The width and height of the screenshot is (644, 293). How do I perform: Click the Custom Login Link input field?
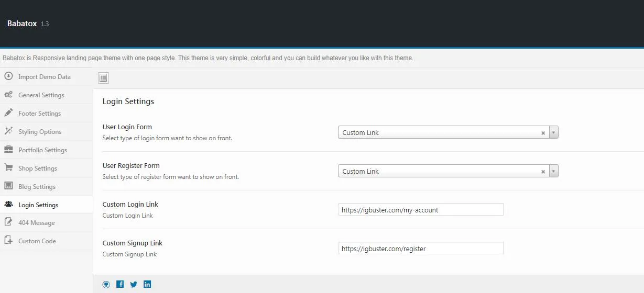pyautogui.click(x=421, y=210)
